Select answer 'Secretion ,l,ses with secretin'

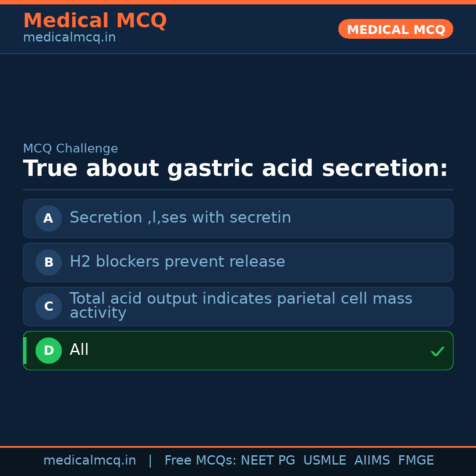[180, 218]
